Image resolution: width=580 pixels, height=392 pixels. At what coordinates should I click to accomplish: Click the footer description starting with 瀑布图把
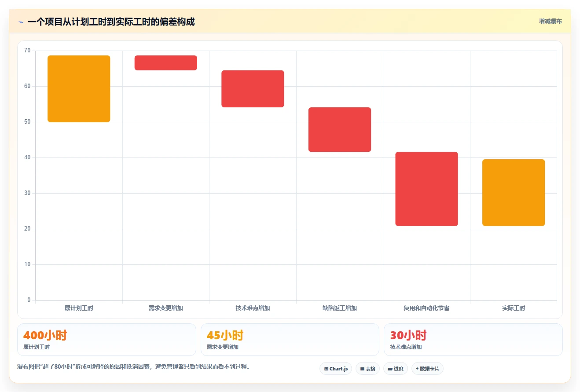[x=133, y=366]
